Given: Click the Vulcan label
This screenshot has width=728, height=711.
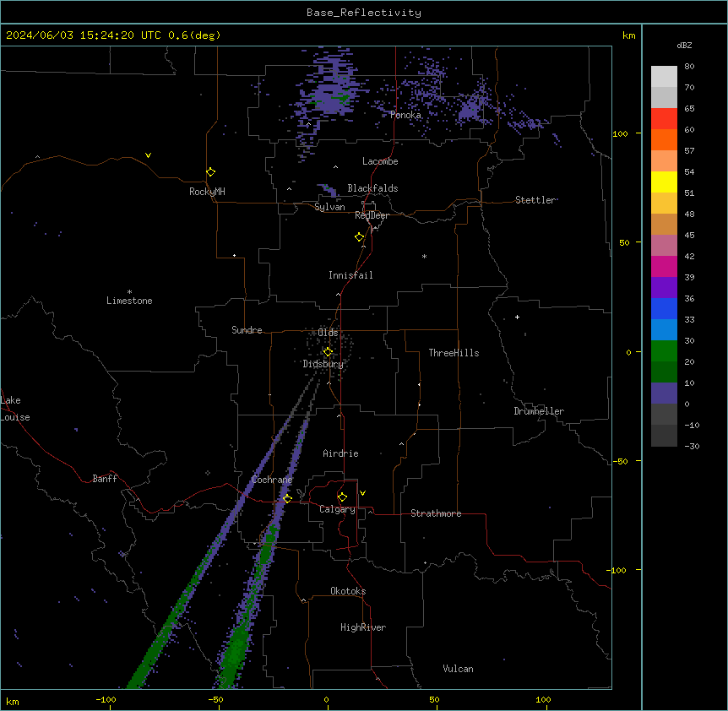Looking at the screenshot, I should (459, 669).
